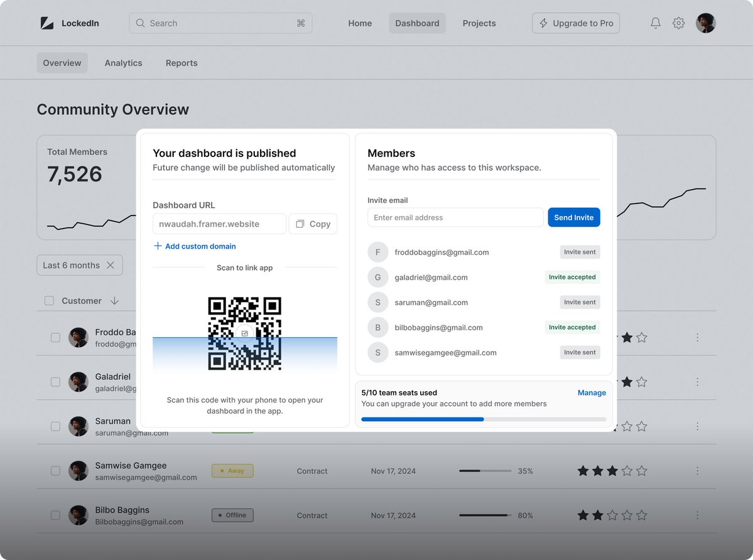
Task: Focus the invite email address field
Action: [x=455, y=217]
